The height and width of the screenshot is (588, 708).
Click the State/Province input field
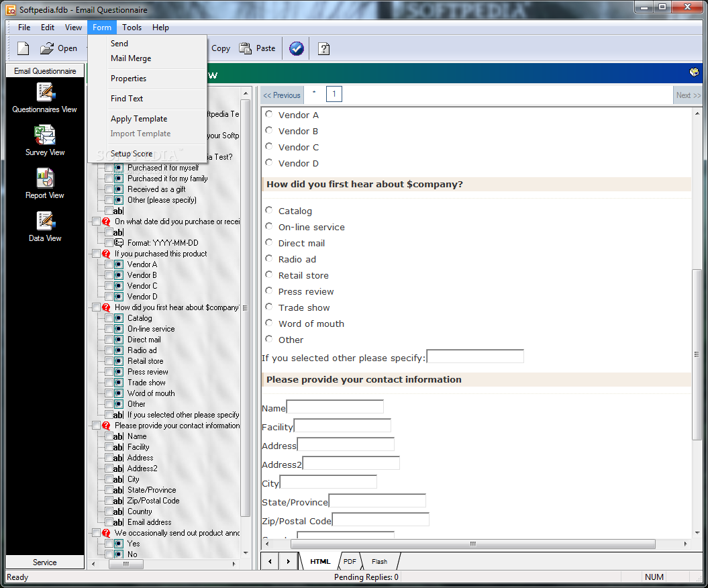(x=377, y=500)
